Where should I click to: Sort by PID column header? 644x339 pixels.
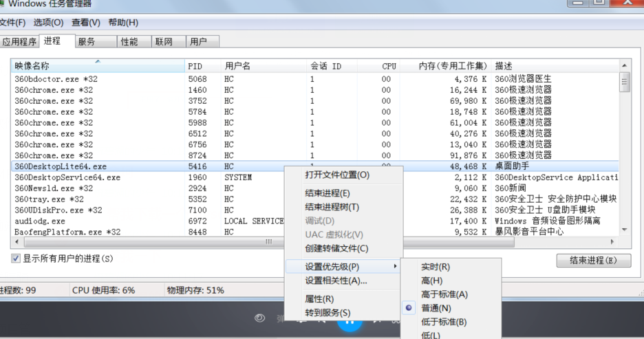(x=203, y=65)
